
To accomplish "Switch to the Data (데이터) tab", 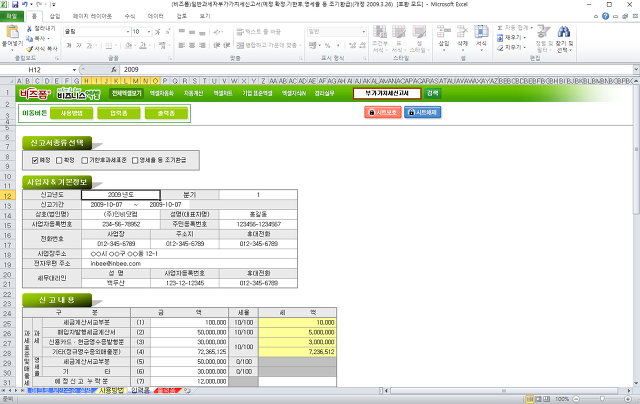I will [156, 16].
